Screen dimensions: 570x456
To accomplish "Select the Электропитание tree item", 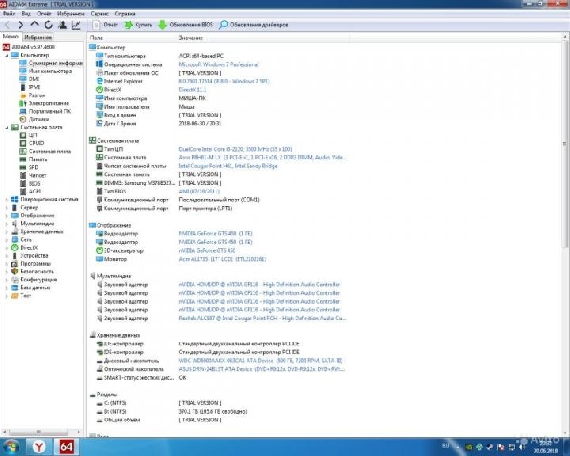I will [x=44, y=103].
